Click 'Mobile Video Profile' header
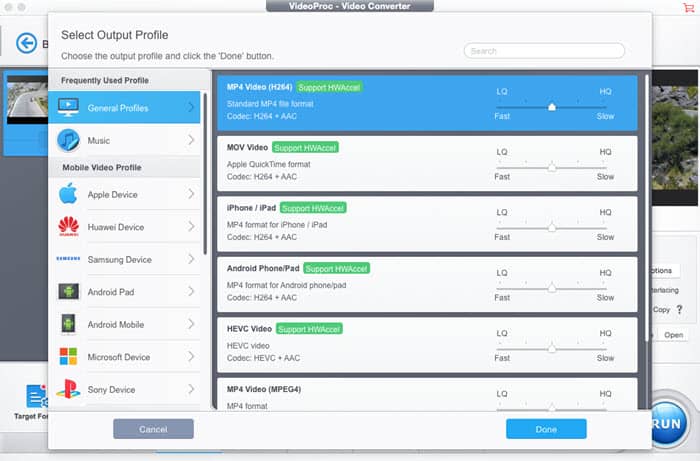 102,167
